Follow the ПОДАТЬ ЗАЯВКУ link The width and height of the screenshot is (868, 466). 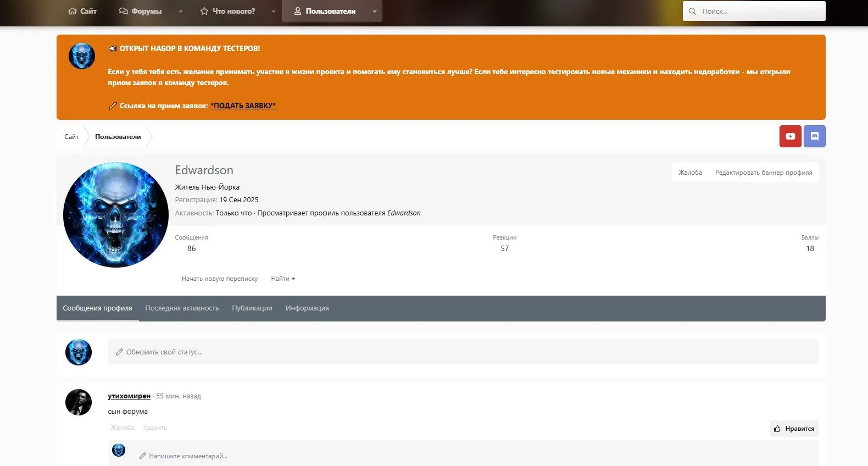pos(243,106)
